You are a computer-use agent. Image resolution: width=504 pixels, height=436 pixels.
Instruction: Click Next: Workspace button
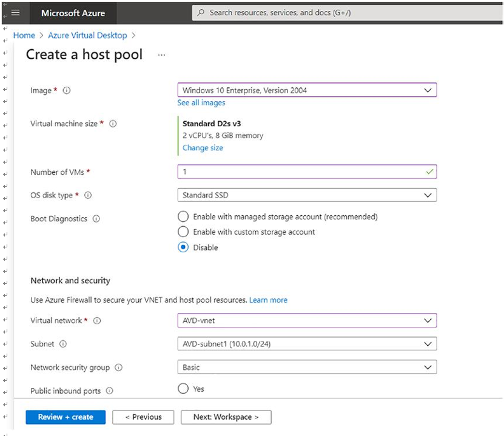[x=226, y=417]
